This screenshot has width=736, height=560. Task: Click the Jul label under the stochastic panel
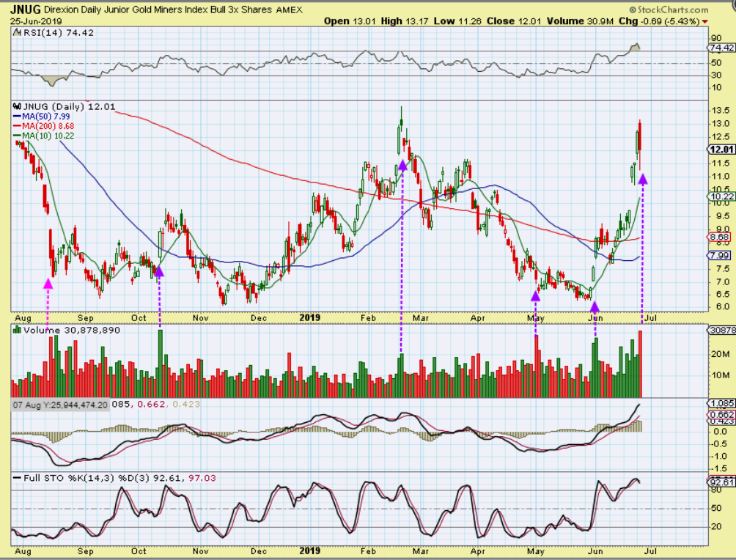coord(650,550)
